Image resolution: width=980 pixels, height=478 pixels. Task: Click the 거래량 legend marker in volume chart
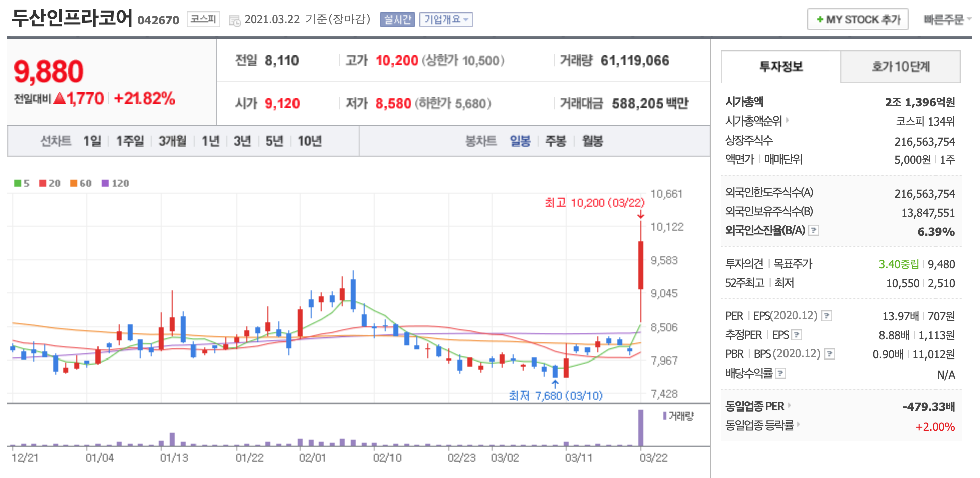tap(665, 416)
